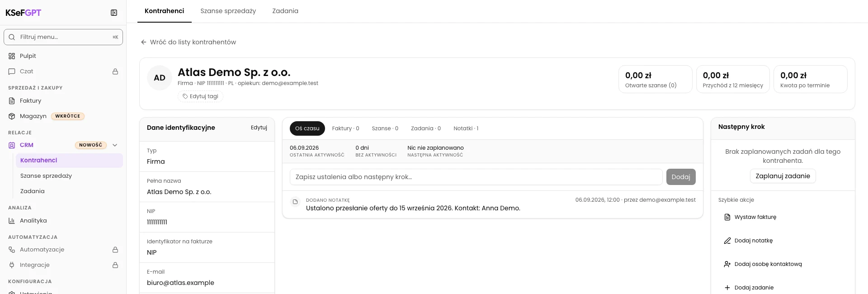Click the CRM contact icon
868x294 pixels.
(x=12, y=145)
